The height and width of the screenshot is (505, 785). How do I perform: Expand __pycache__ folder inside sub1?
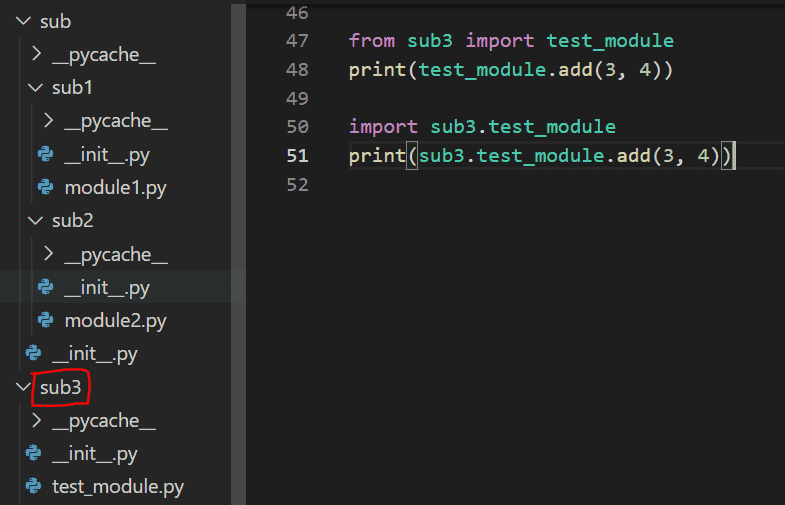click(48, 121)
